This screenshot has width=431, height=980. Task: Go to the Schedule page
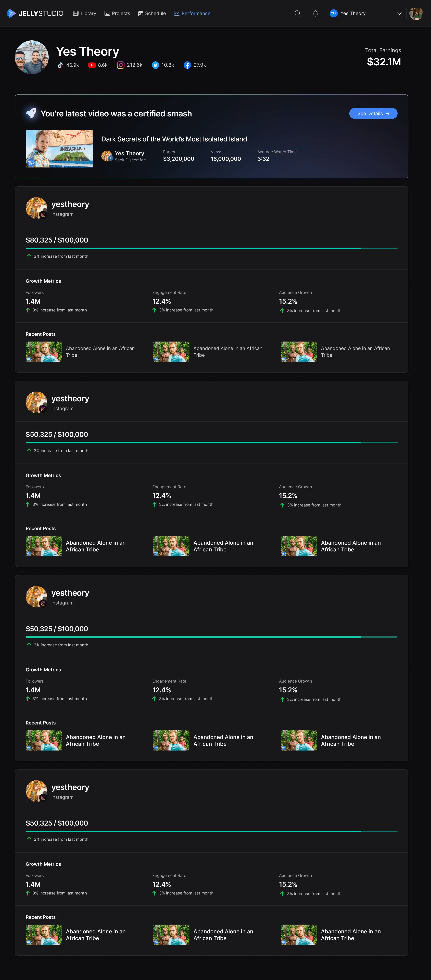point(152,13)
